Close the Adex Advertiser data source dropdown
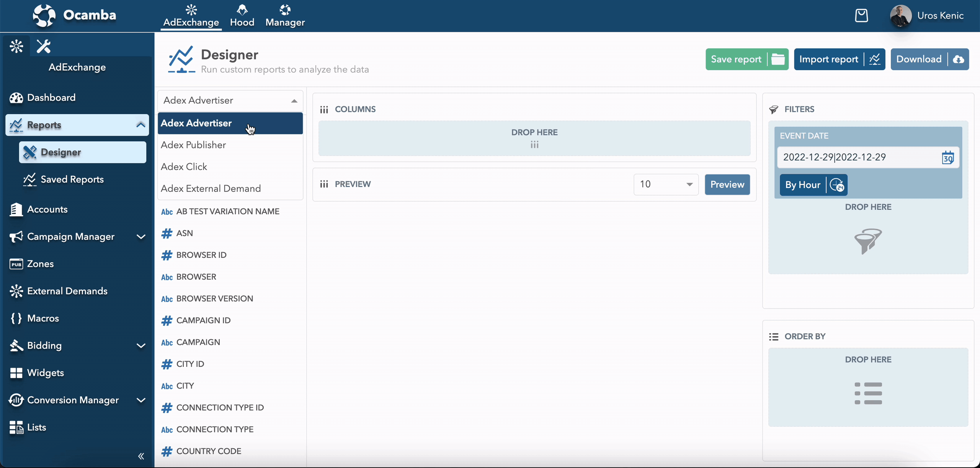Screen dimensions: 980x468 [x=230, y=101]
